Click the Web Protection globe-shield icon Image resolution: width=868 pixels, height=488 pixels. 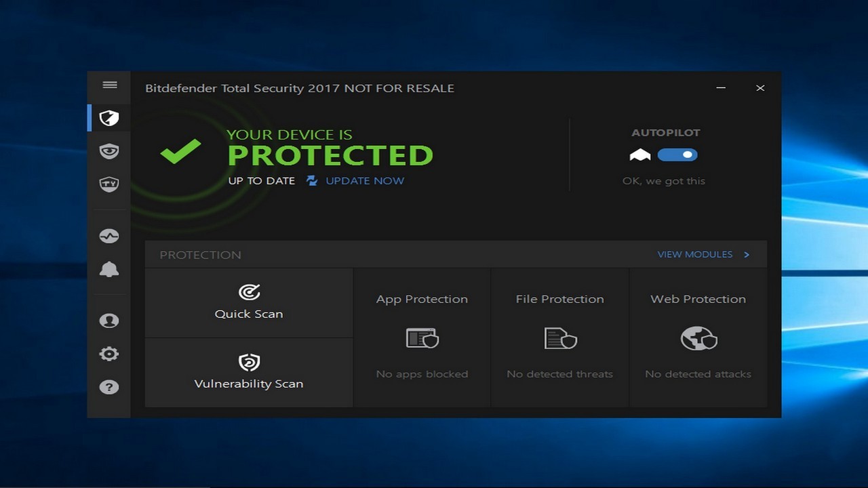(698, 338)
